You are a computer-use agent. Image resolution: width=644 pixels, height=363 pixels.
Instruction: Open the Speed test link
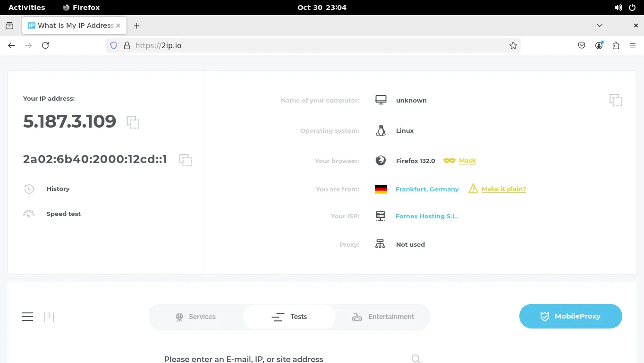(64, 214)
